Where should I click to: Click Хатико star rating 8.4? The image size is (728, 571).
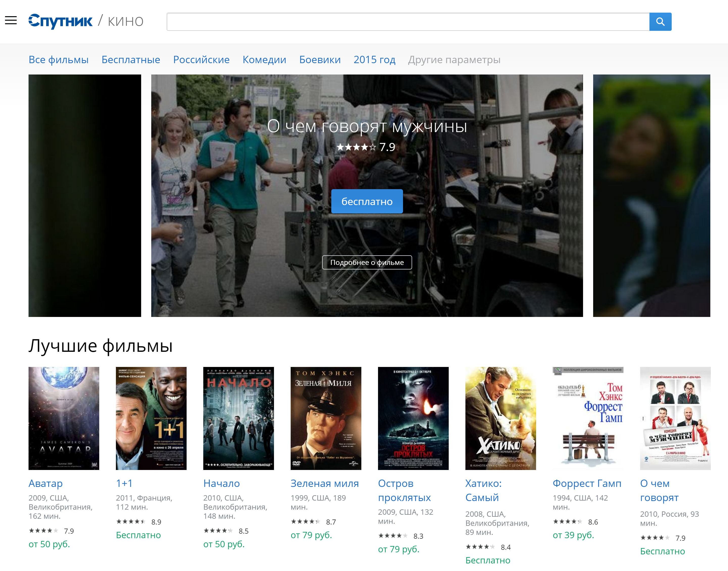coord(488,547)
